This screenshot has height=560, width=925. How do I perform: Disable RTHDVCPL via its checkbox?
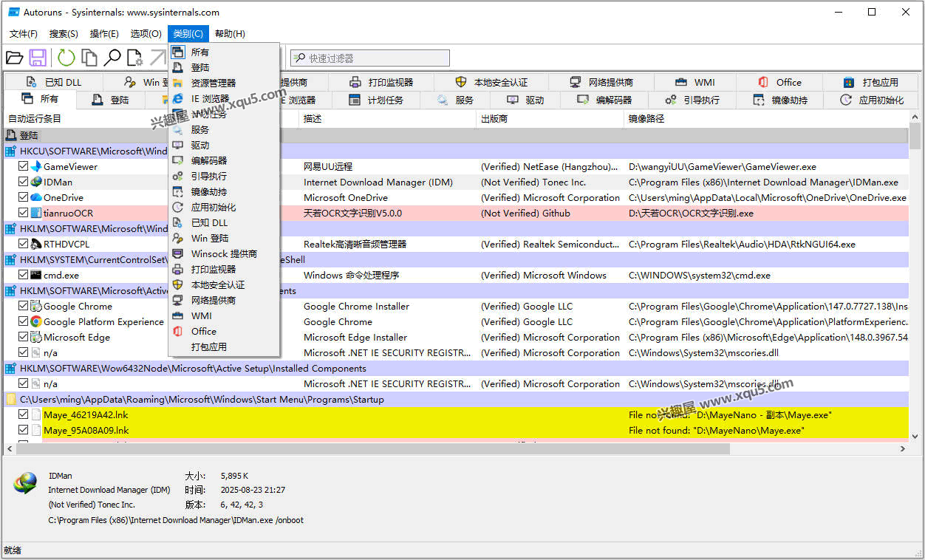pyautogui.click(x=24, y=245)
